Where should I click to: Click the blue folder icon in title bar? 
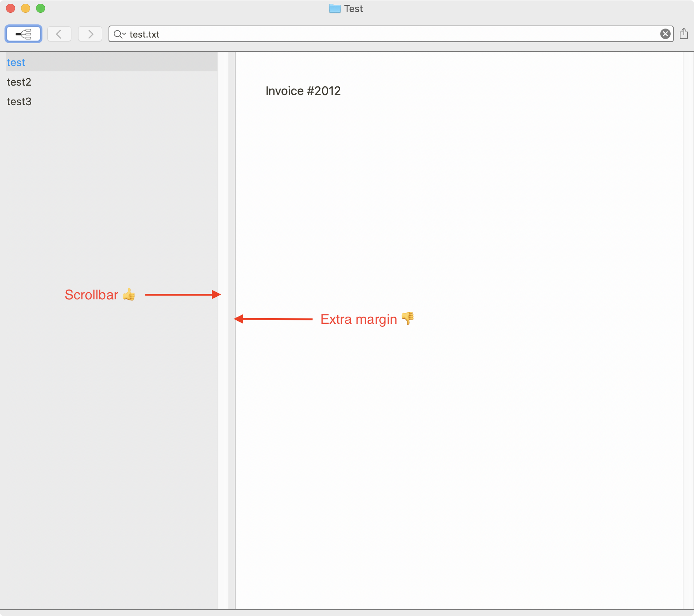tap(334, 9)
